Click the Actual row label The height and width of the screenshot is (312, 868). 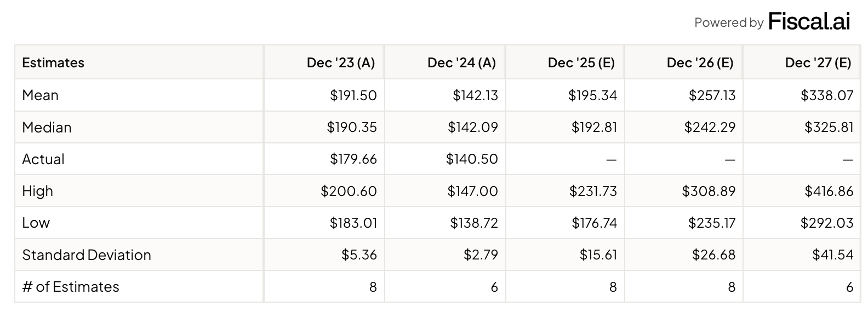click(x=43, y=159)
